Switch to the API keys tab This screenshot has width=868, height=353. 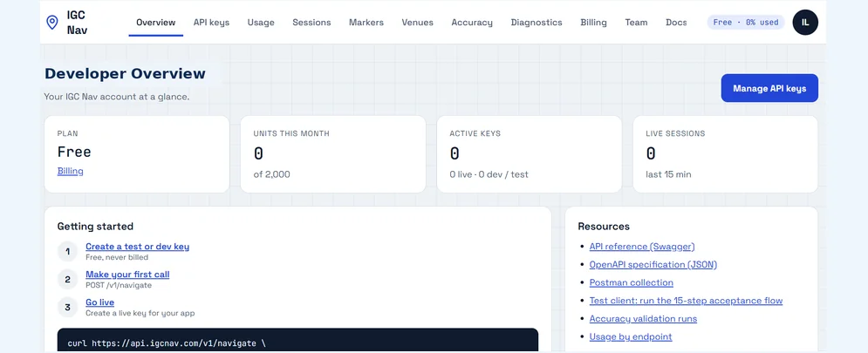pos(211,23)
